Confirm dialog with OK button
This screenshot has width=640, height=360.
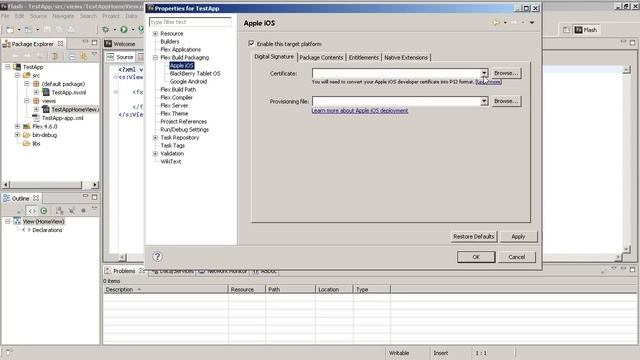coord(476,257)
